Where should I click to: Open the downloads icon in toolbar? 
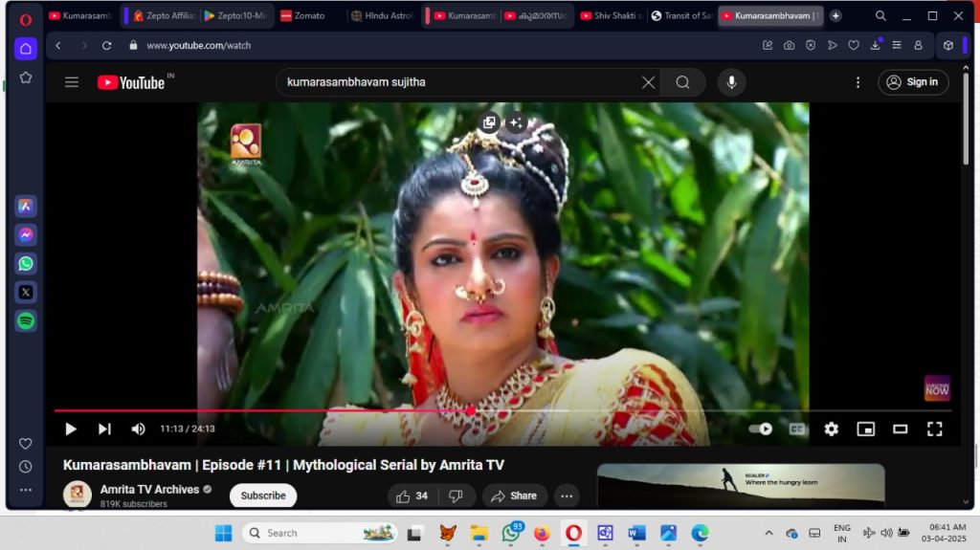(x=876, y=45)
